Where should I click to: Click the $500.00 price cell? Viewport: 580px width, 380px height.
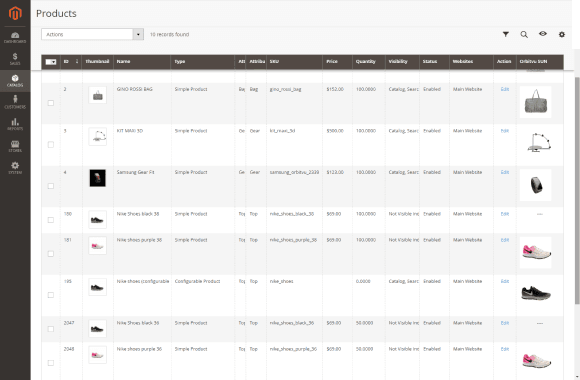[335, 131]
